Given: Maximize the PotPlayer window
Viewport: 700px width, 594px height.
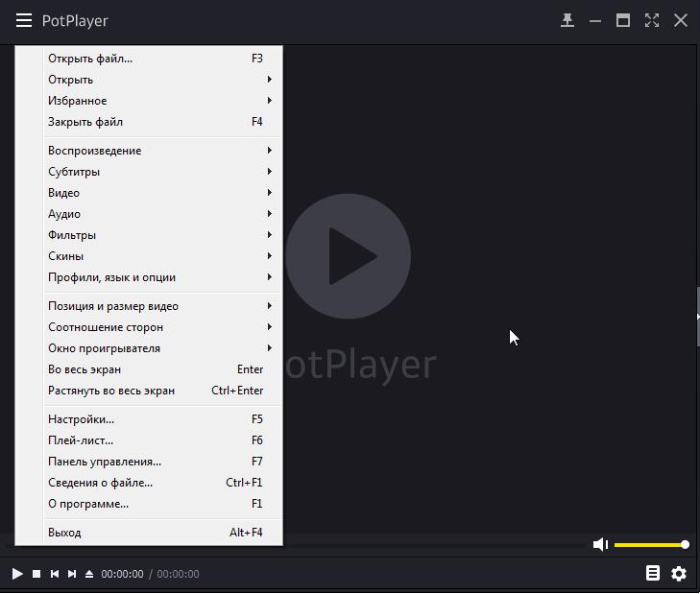Looking at the screenshot, I should (x=623, y=20).
